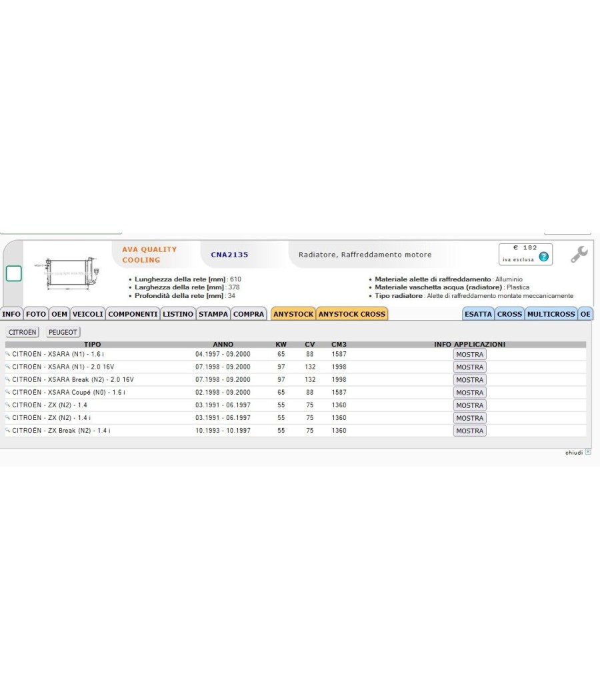Click year range 04.1997 - 09.2000
The image size is (600, 700).
(223, 354)
